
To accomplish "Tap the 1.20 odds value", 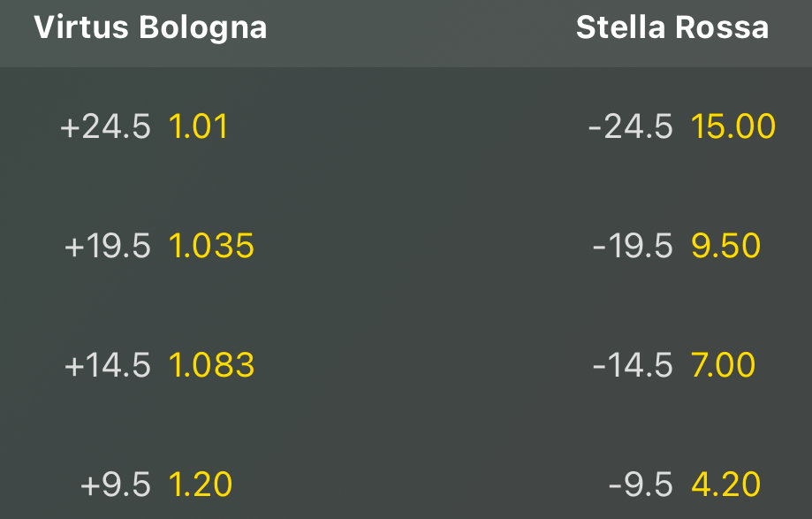I will click(200, 485).
